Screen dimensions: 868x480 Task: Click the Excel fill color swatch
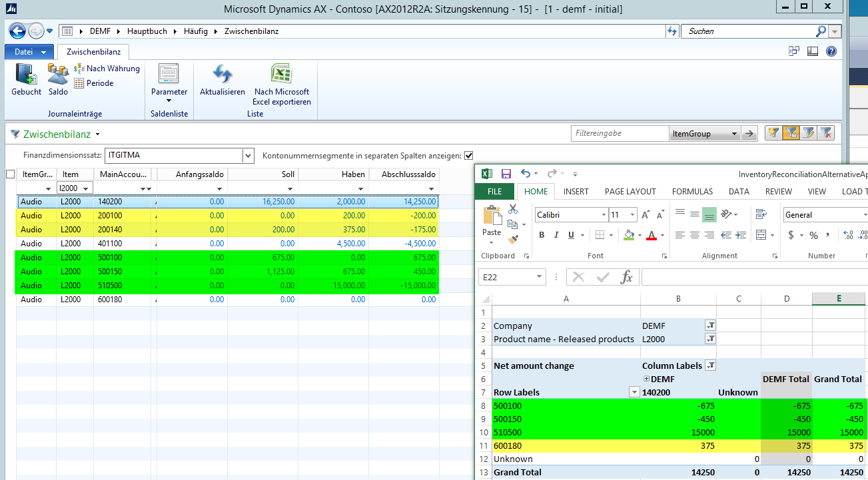pos(628,235)
